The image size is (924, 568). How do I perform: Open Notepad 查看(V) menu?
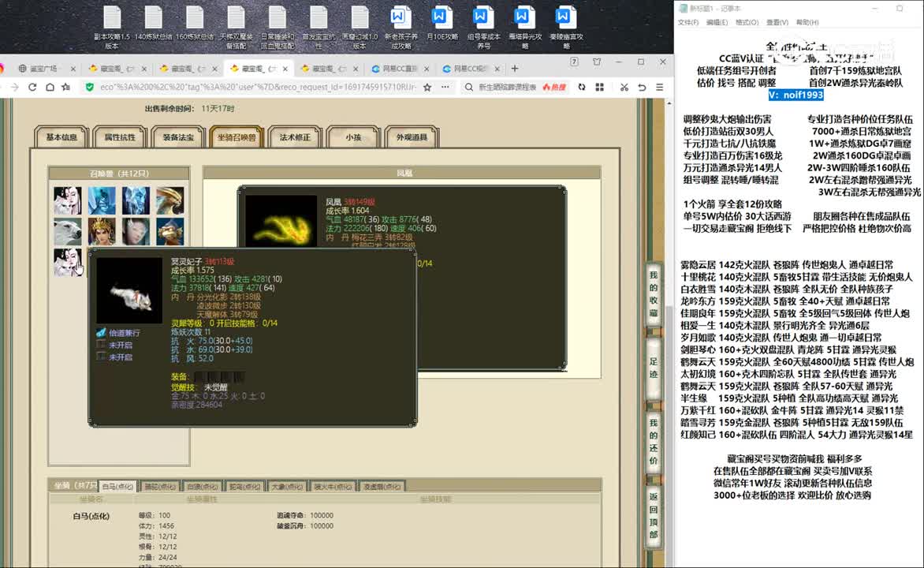pos(777,22)
